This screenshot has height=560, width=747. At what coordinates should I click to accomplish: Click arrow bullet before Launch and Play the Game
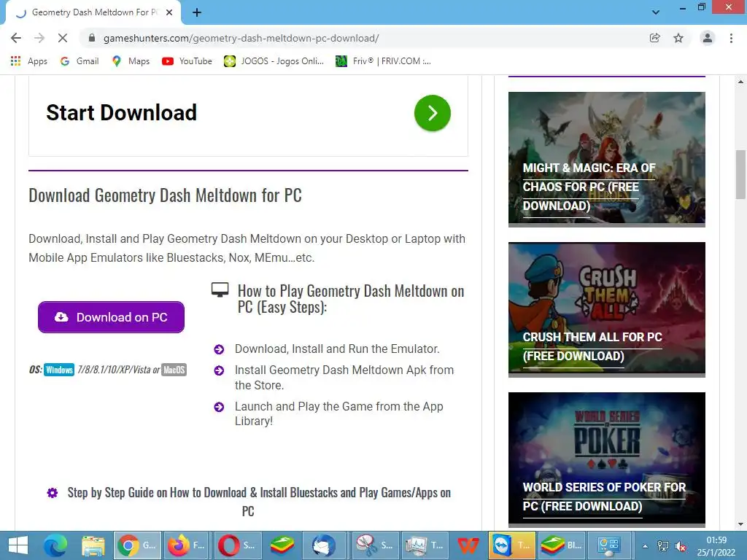coord(219,407)
